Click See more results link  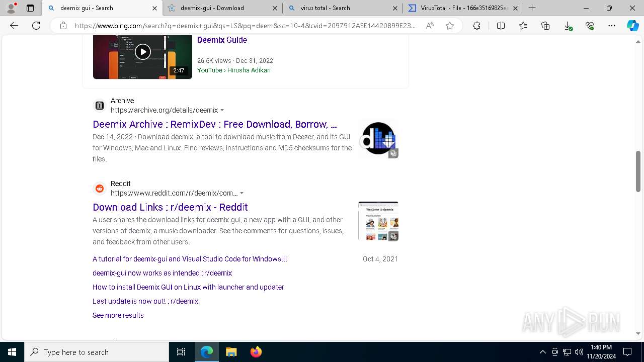(118, 315)
